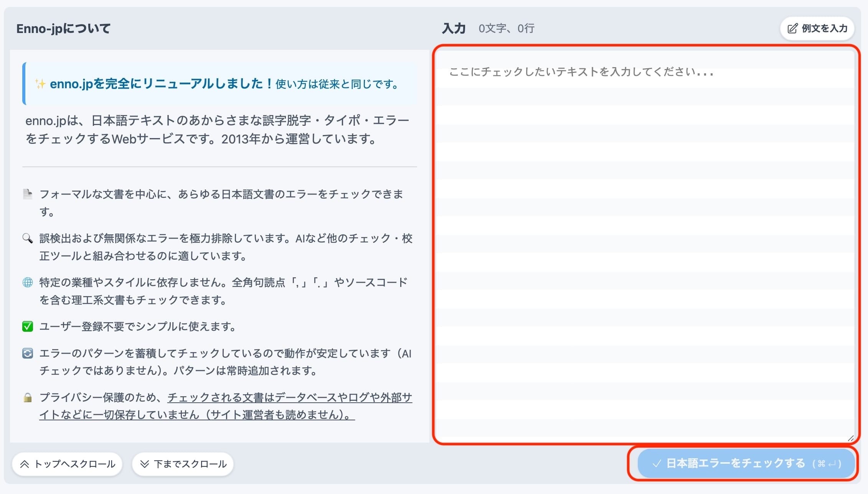Click the 0文字、0行 character counter
Viewport: 868px width, 494px height.
tap(507, 28)
